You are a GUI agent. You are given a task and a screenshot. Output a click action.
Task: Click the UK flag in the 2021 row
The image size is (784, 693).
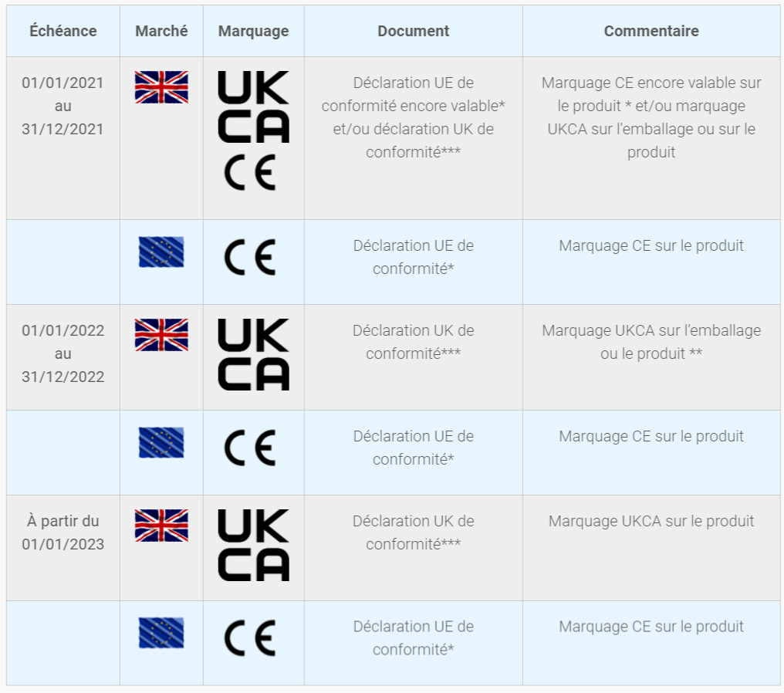(x=161, y=87)
